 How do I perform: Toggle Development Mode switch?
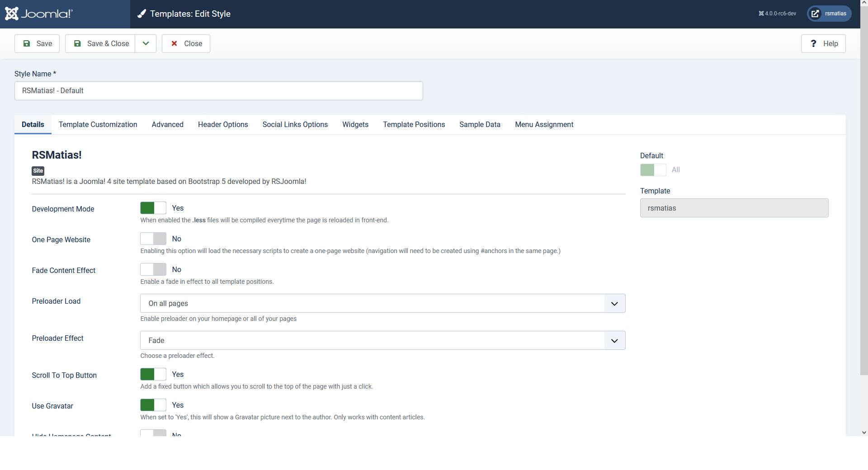coord(153,208)
